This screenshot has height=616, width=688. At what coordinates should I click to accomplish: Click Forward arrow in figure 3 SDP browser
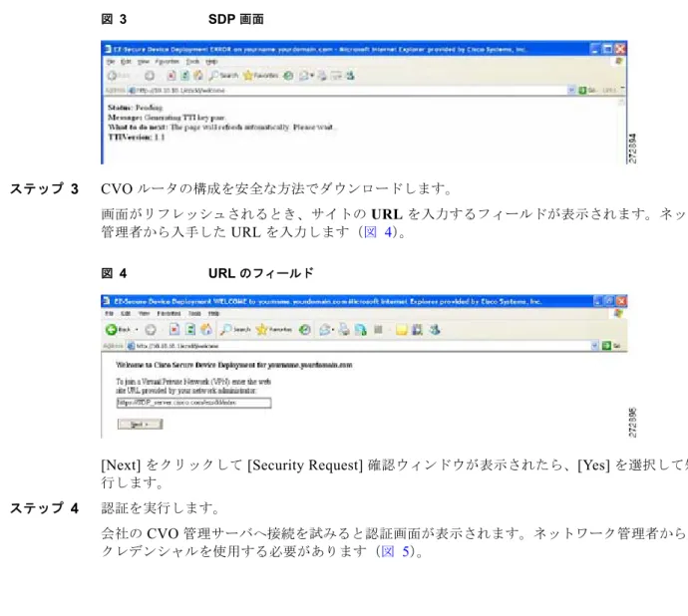[x=150, y=76]
